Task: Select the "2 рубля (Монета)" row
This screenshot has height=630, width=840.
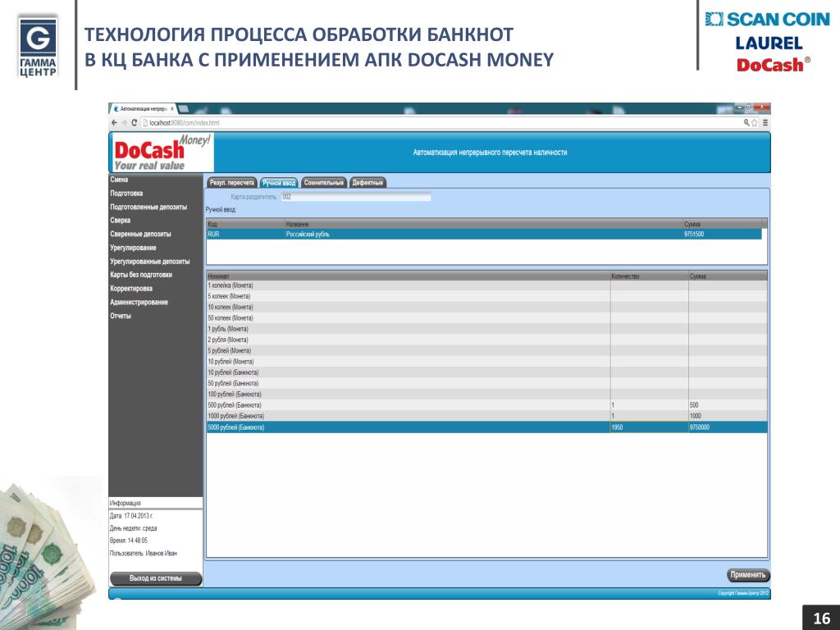Action: [x=486, y=340]
